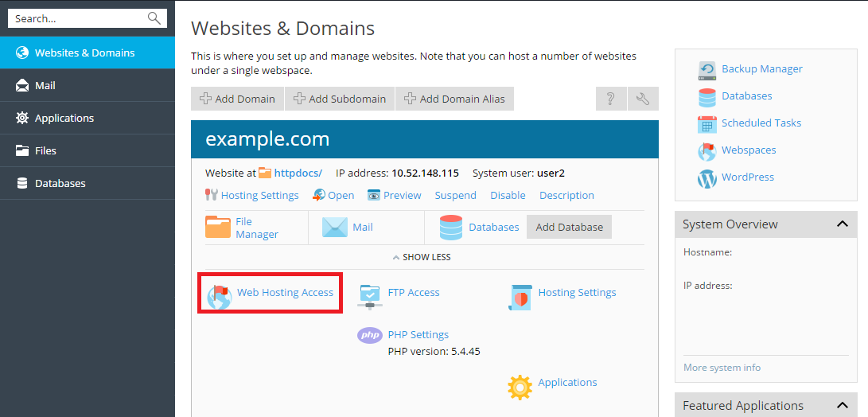Click the search magnifier icon

[154, 18]
